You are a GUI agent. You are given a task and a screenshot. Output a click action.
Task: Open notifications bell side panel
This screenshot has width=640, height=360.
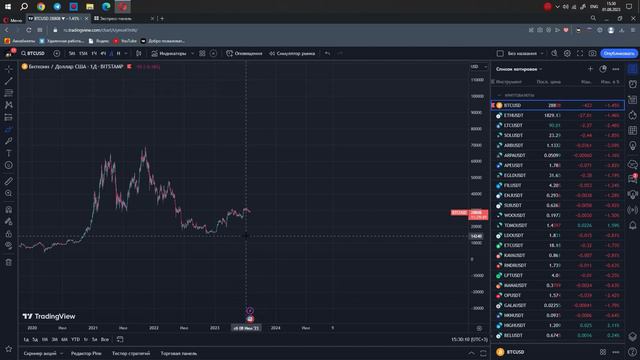point(633,225)
